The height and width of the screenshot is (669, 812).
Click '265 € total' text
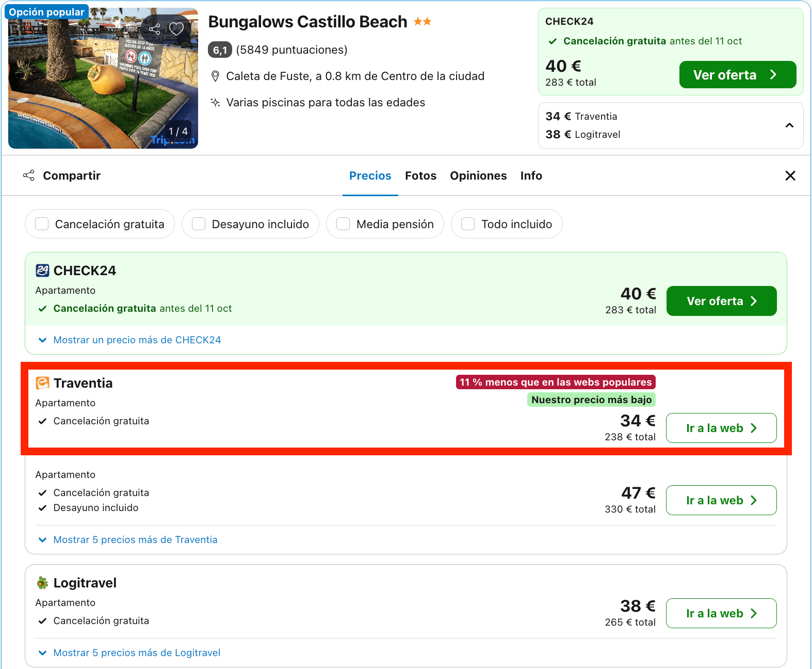click(x=630, y=622)
